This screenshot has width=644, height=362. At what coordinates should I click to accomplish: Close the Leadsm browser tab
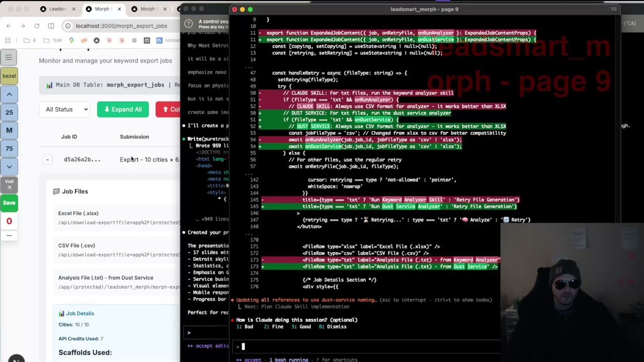73,9
